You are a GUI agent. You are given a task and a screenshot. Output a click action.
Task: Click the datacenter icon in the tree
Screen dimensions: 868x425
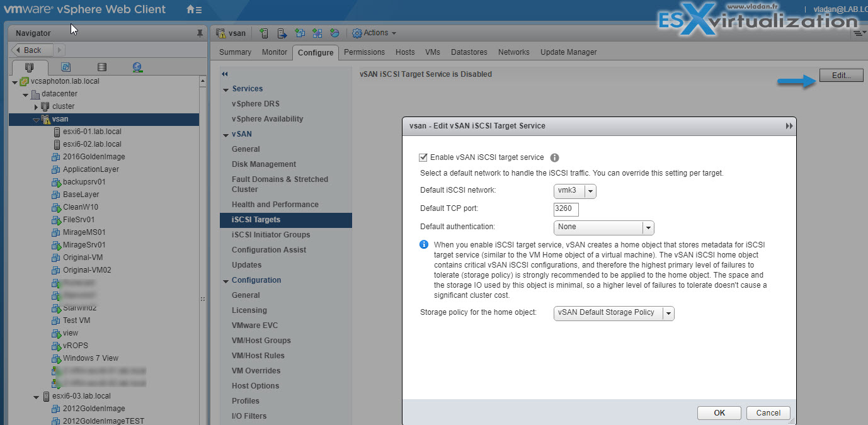click(35, 94)
